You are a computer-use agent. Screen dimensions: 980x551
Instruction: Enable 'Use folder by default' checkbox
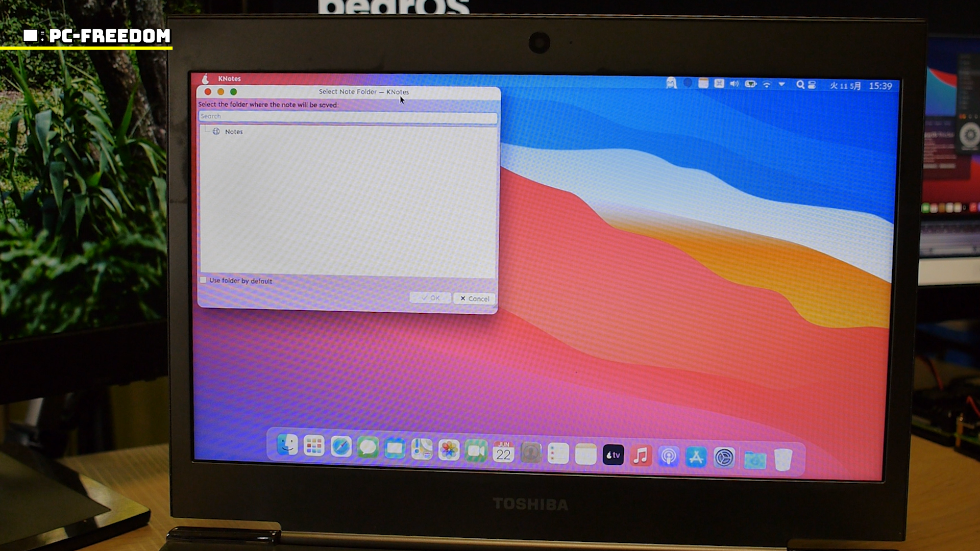click(x=204, y=280)
